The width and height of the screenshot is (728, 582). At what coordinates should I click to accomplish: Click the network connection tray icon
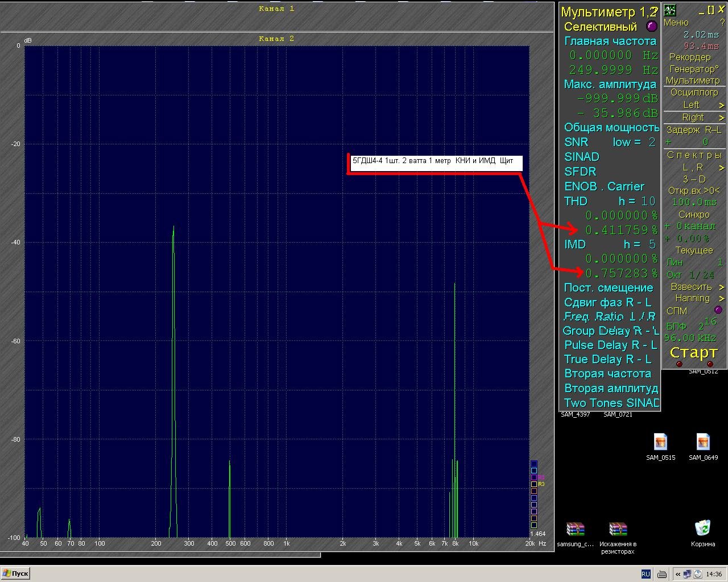688,573
